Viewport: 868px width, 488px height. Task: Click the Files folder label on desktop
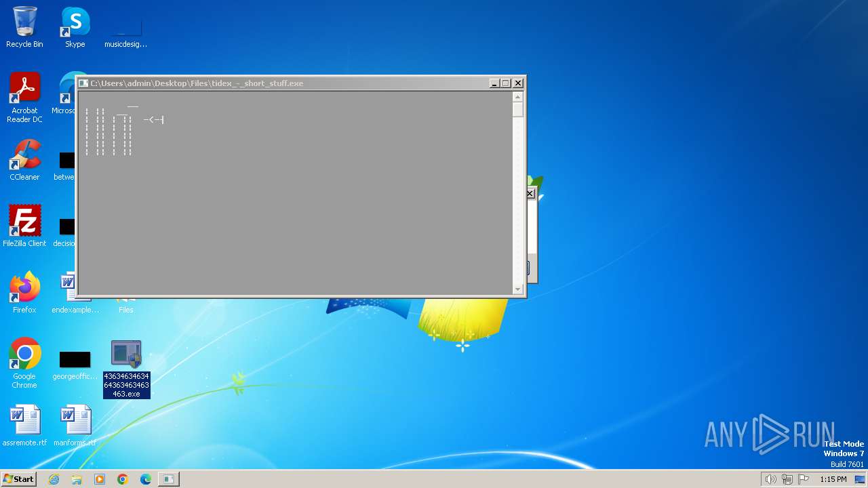coord(126,310)
